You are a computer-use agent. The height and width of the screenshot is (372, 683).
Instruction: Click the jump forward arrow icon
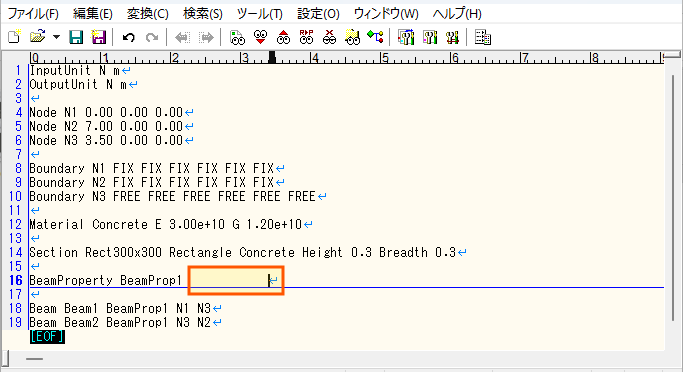(x=206, y=37)
